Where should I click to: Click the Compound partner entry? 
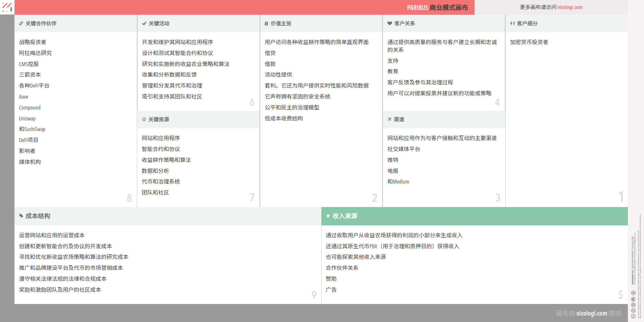[30, 108]
